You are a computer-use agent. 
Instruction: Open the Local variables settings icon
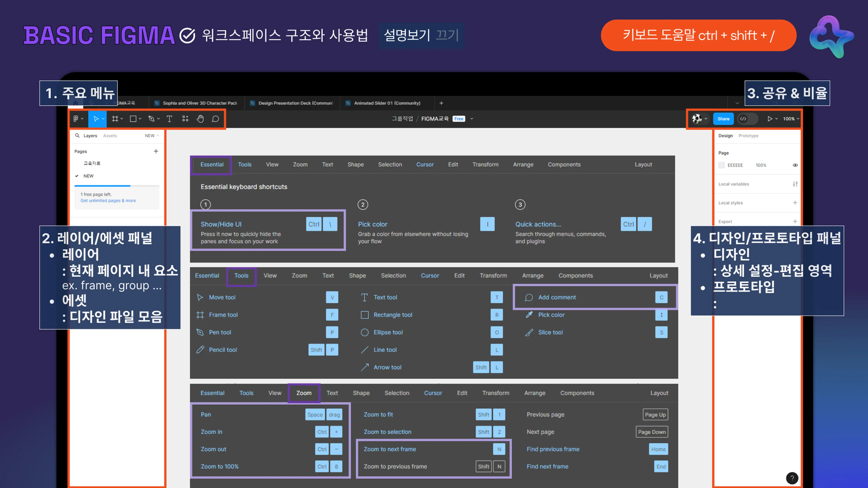(x=795, y=184)
